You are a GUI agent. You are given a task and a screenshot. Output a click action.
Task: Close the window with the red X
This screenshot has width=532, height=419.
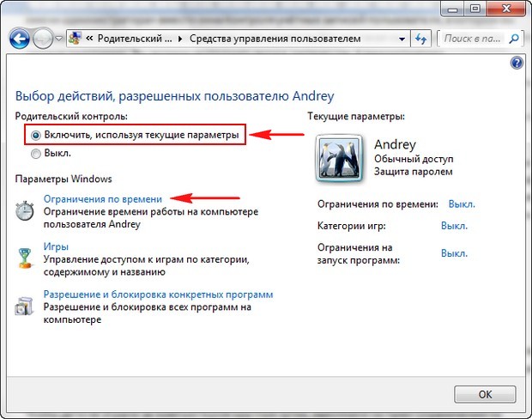coord(506,9)
